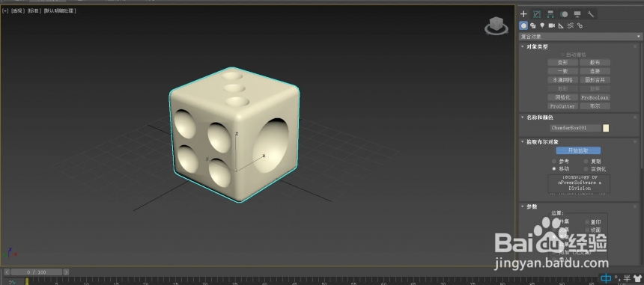Go to previous frame arrow
Image resolution: width=644 pixels, height=285 pixels.
click(7, 272)
